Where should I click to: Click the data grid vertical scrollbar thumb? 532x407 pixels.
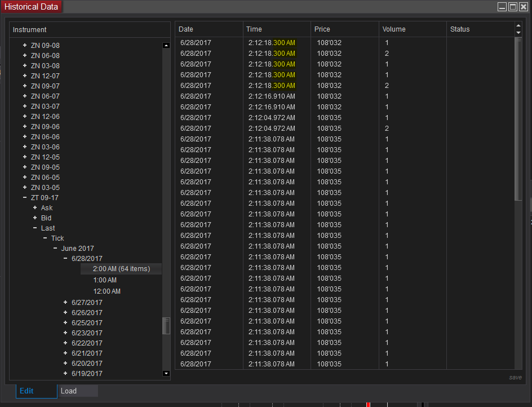point(518,119)
